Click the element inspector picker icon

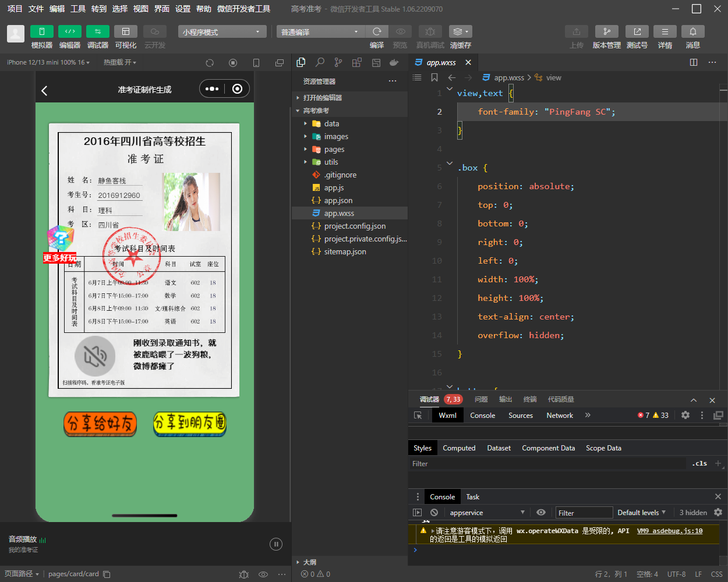click(418, 416)
